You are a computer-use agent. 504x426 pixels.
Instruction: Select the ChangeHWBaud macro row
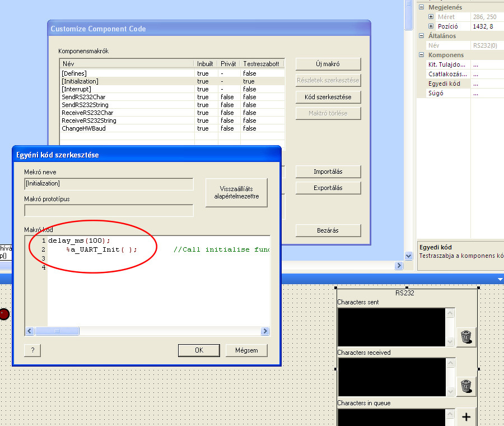(172, 128)
